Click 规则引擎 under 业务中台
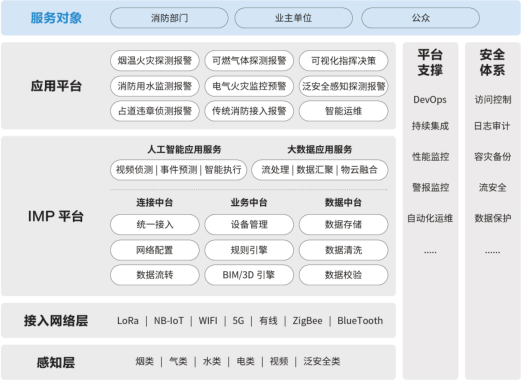 coord(249,250)
